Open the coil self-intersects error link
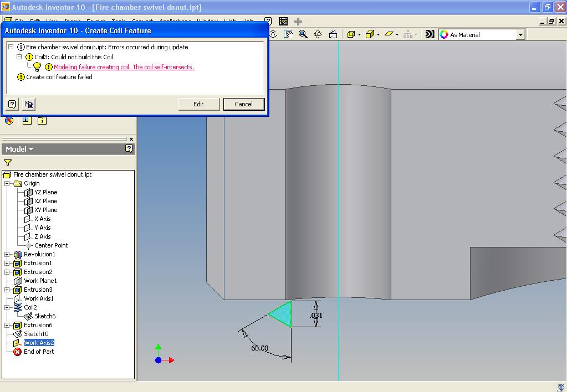Image resolution: width=567 pixels, height=392 pixels. click(124, 67)
